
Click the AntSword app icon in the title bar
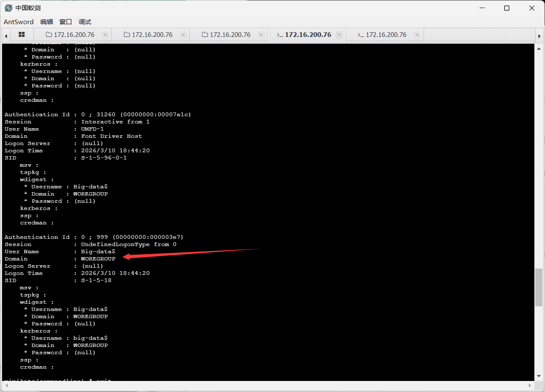[8, 8]
